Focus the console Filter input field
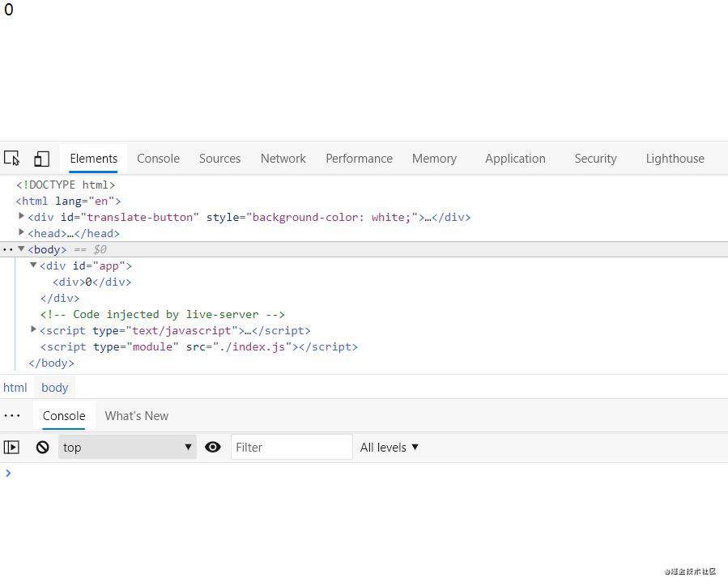This screenshot has height=586, width=728. pos(292,448)
